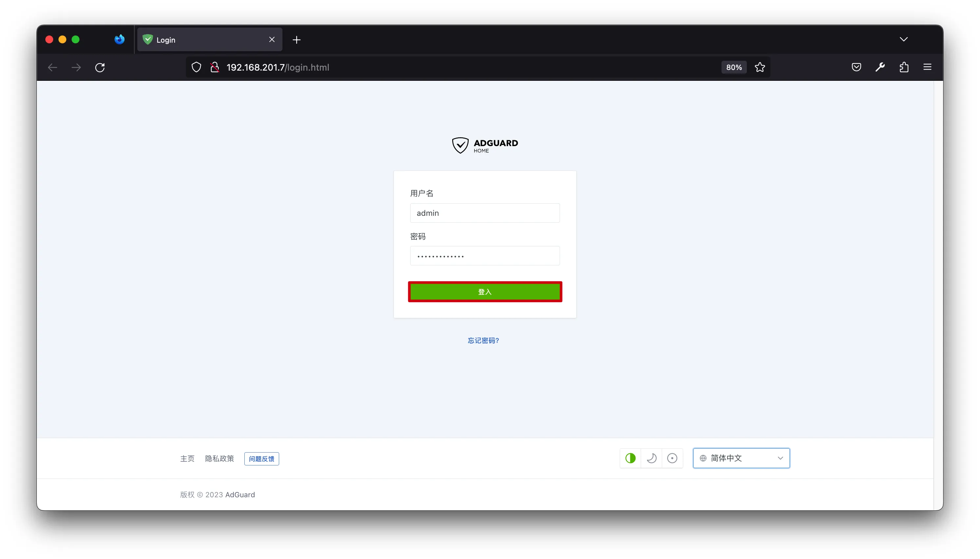Focus the 密码 password field
Viewport: 980px width, 559px height.
(485, 256)
